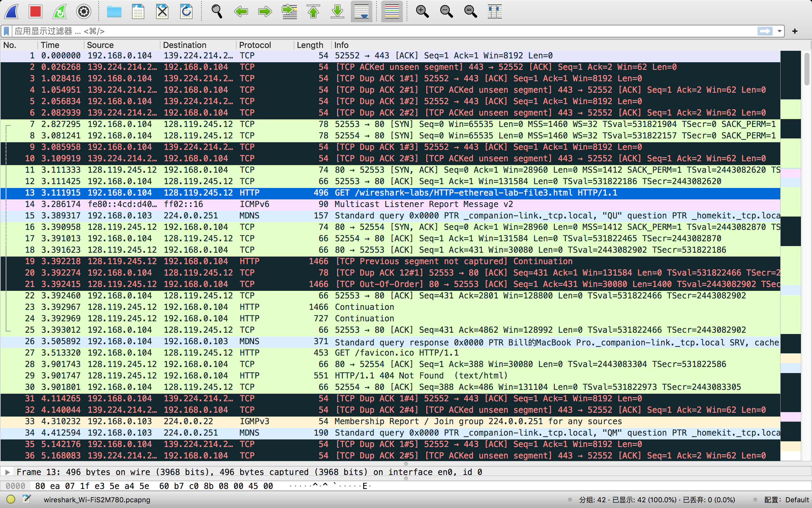Jump to specified packet icon
The image size is (812, 508).
coord(289,12)
